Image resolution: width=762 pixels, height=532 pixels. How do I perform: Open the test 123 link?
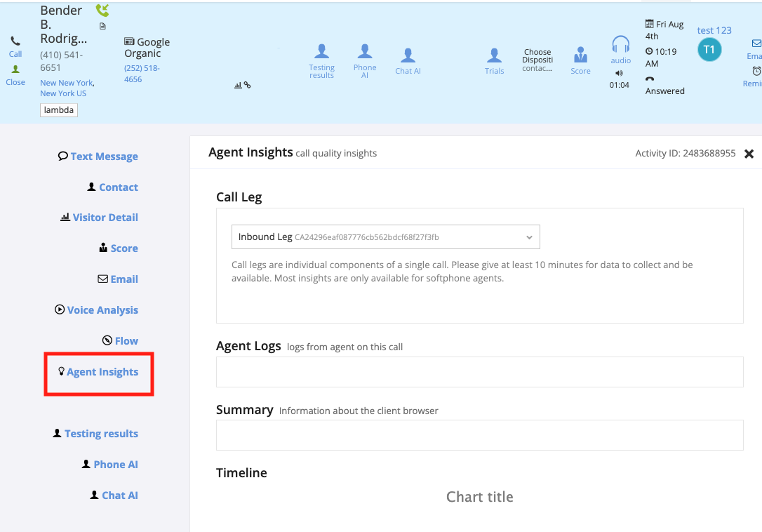coord(714,30)
